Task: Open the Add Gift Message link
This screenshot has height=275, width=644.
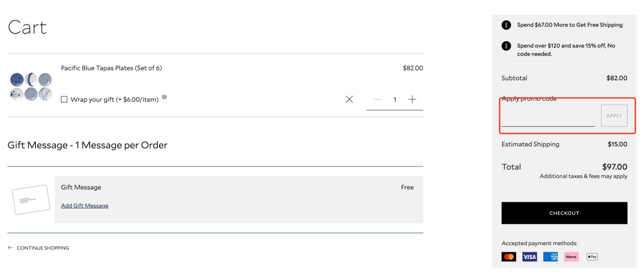Action: (x=85, y=206)
